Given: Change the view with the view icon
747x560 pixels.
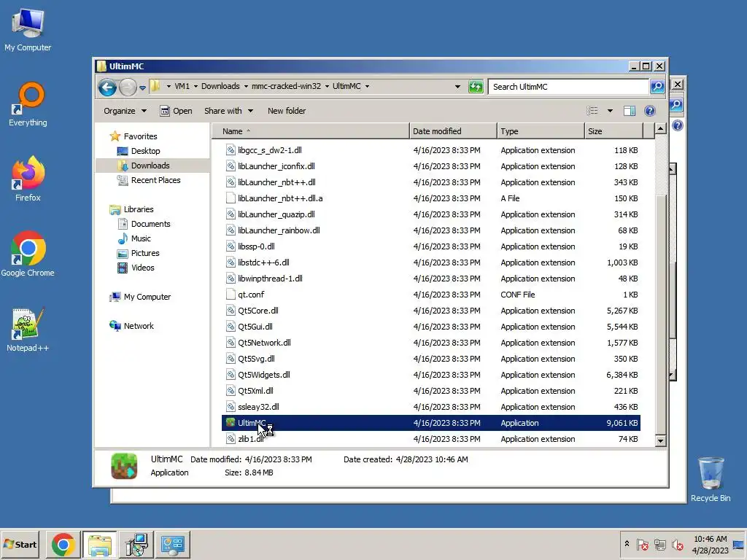Looking at the screenshot, I should [592, 111].
